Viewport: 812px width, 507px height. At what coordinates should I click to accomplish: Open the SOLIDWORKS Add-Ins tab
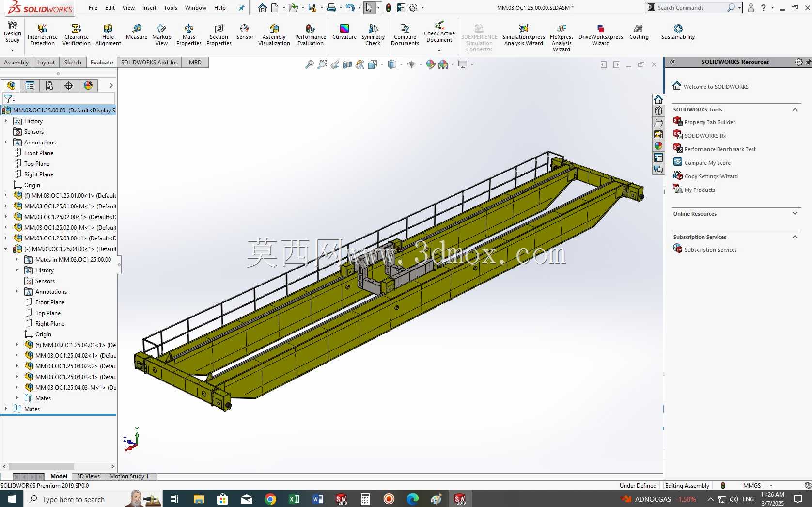149,63
